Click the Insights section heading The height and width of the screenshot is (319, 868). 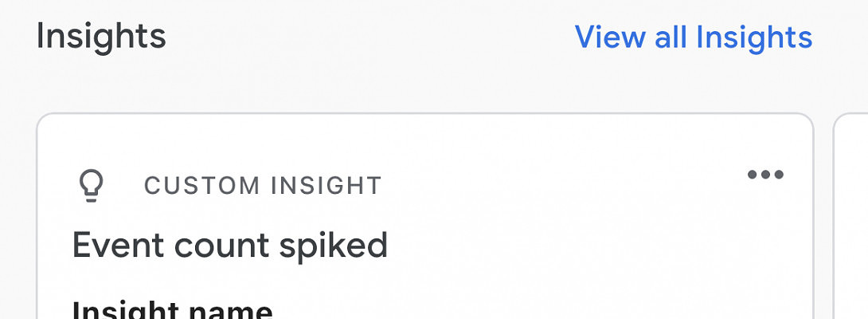[101, 37]
